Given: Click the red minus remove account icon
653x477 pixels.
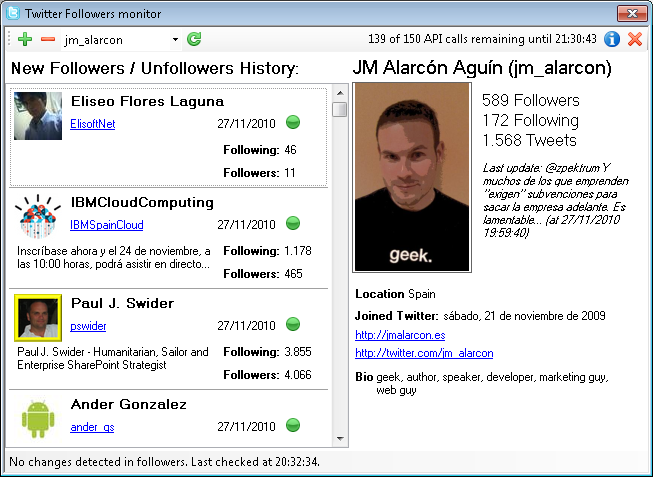Looking at the screenshot, I should 48,40.
